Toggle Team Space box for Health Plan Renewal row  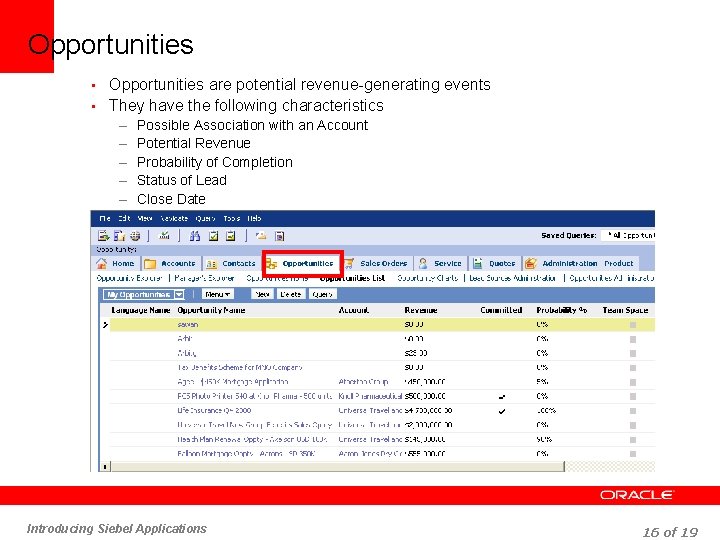(633, 439)
